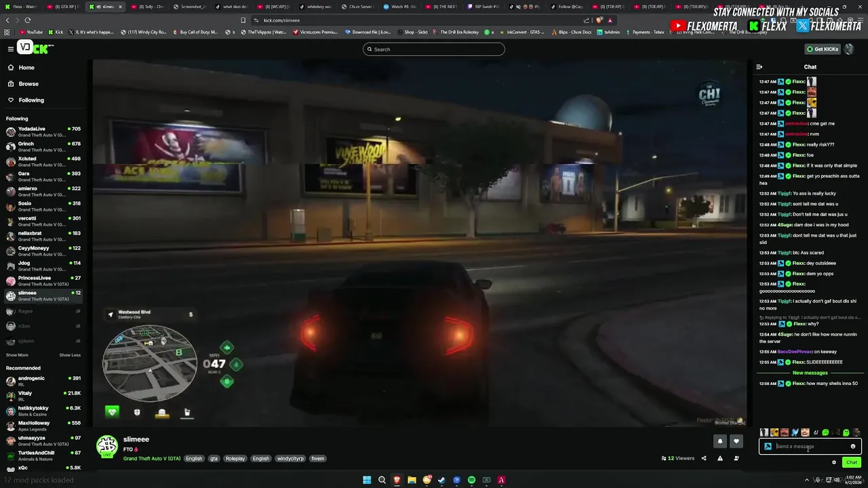
Task: Click Show Less under Following
Action: [70, 355]
